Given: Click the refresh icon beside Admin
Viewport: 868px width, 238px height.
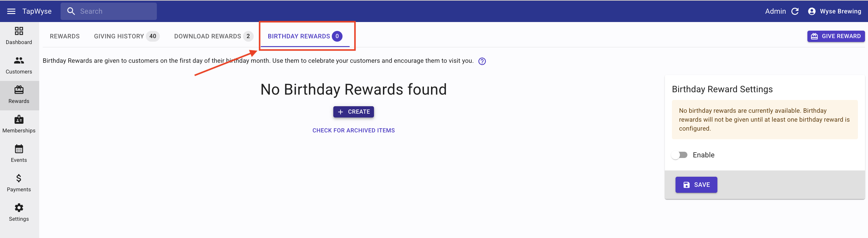Looking at the screenshot, I should (795, 11).
